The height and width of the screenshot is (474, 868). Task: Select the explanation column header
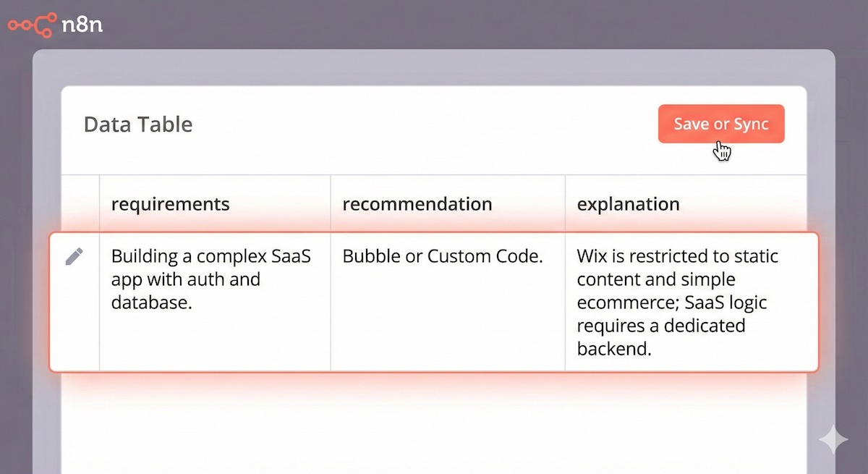pos(628,204)
